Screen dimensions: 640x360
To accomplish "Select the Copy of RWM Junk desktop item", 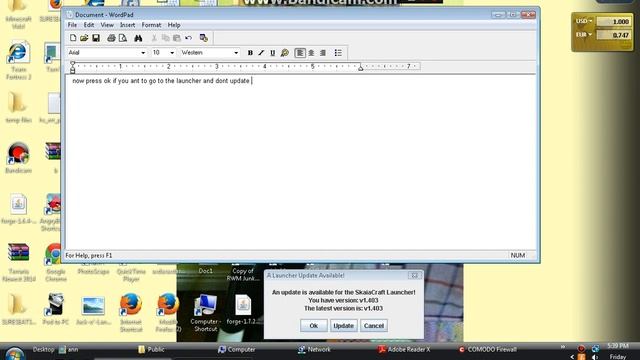I will (242, 274).
